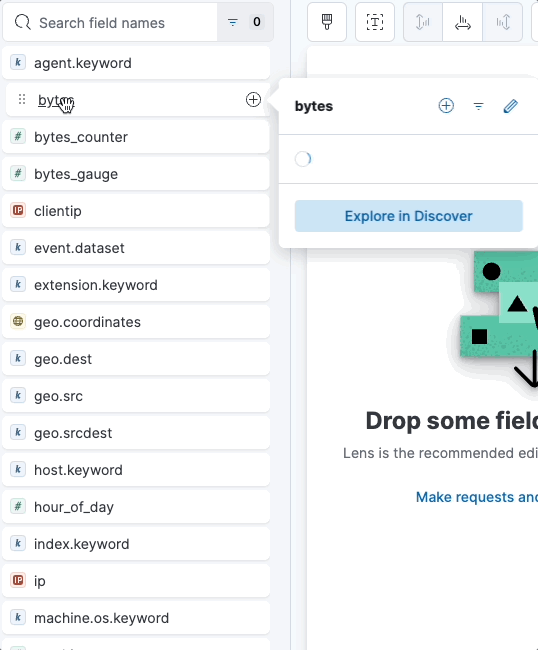
Task: Select geo.srcdest field
Action: tap(136, 433)
